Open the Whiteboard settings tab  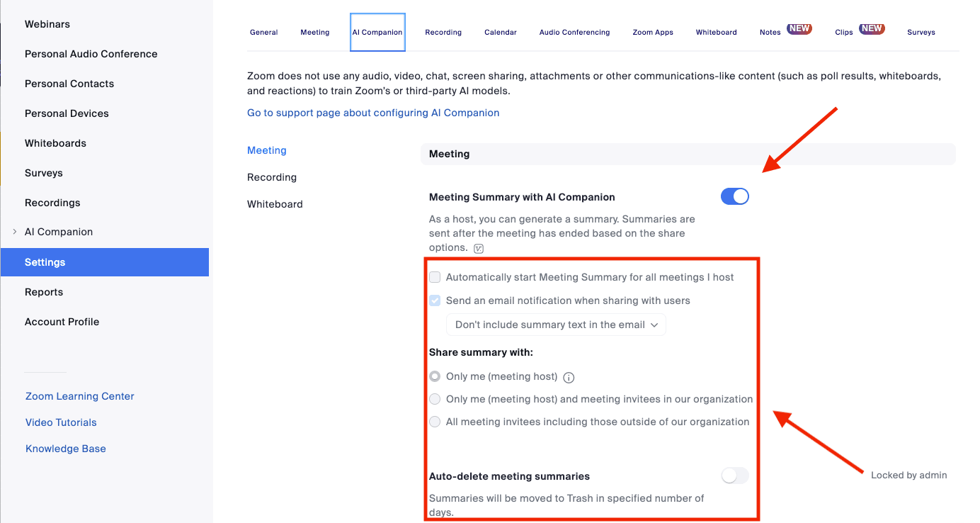coord(716,32)
